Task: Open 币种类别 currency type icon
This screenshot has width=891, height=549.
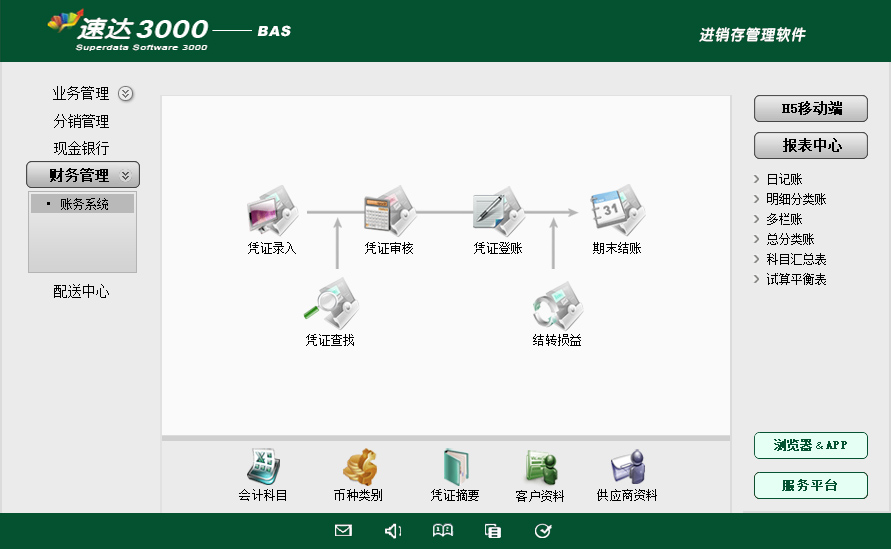Action: (x=358, y=467)
